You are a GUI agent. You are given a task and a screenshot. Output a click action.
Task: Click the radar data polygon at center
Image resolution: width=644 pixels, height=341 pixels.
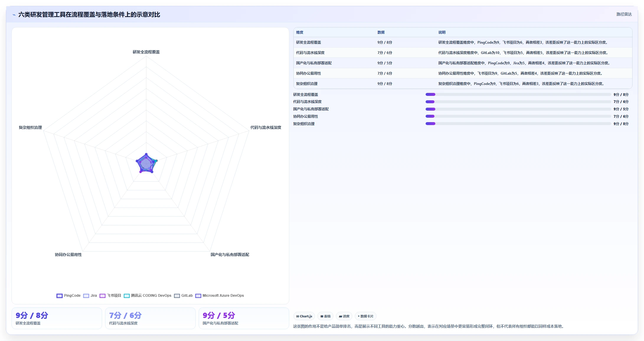[146, 164]
